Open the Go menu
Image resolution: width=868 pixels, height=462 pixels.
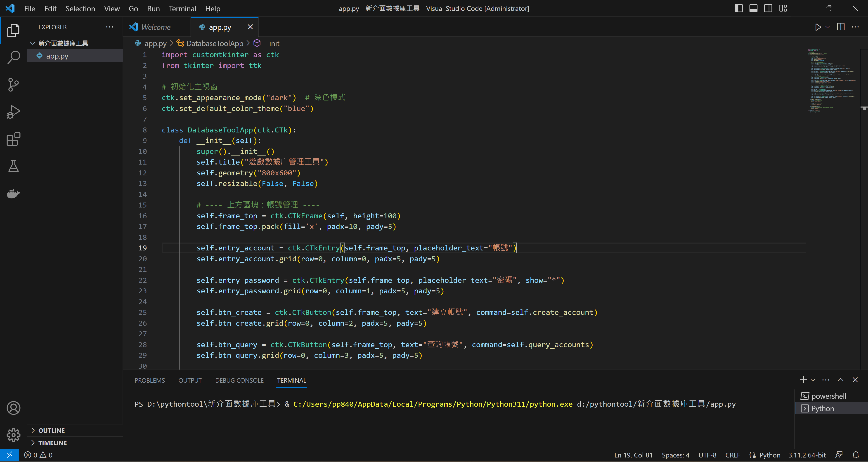133,8
